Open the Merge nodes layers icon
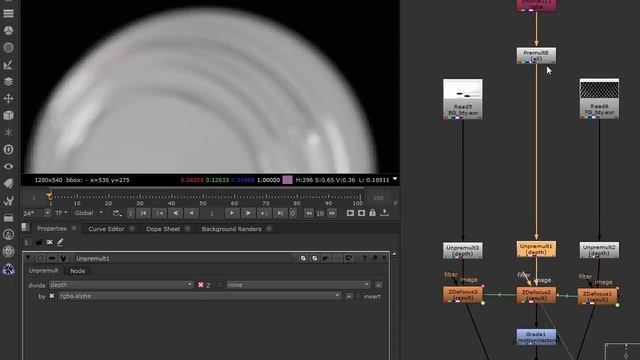The image size is (640, 360). [8, 82]
